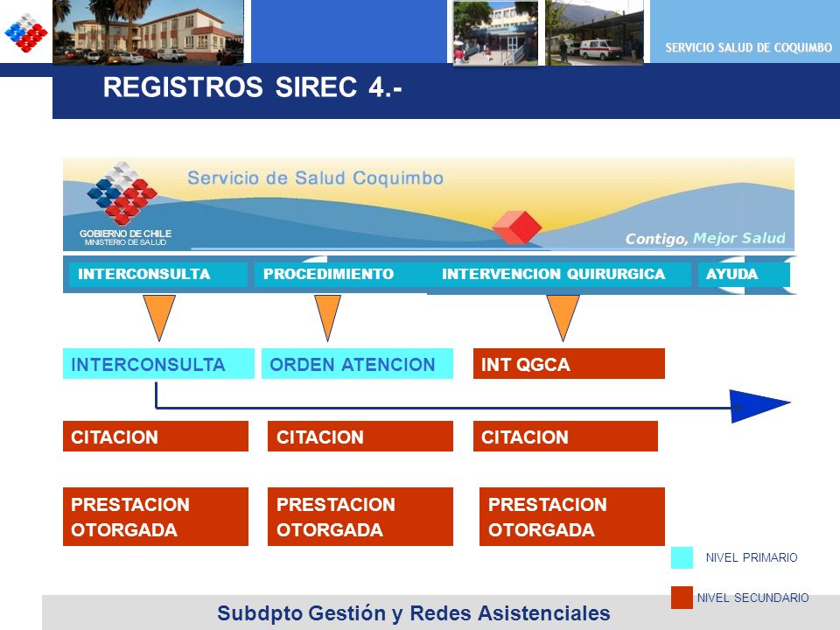Viewport: 840px width, 630px height.
Task: Click the hospital building photo in header
Action: pos(149,32)
